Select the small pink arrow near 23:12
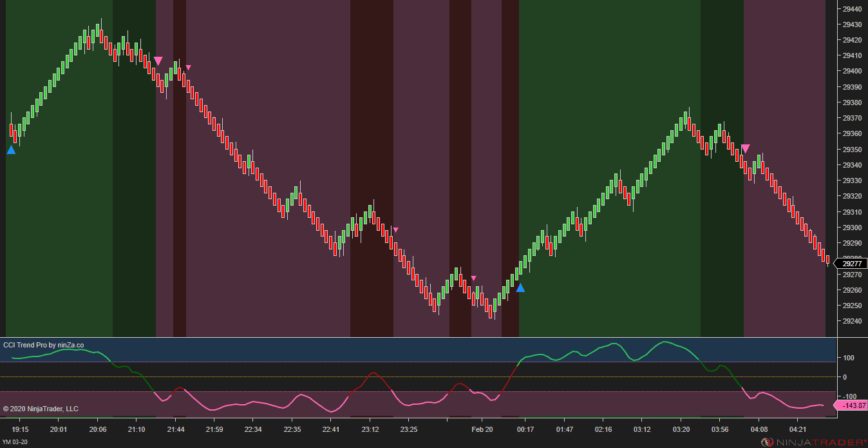Viewport: 868px width, 448px height. click(x=396, y=230)
